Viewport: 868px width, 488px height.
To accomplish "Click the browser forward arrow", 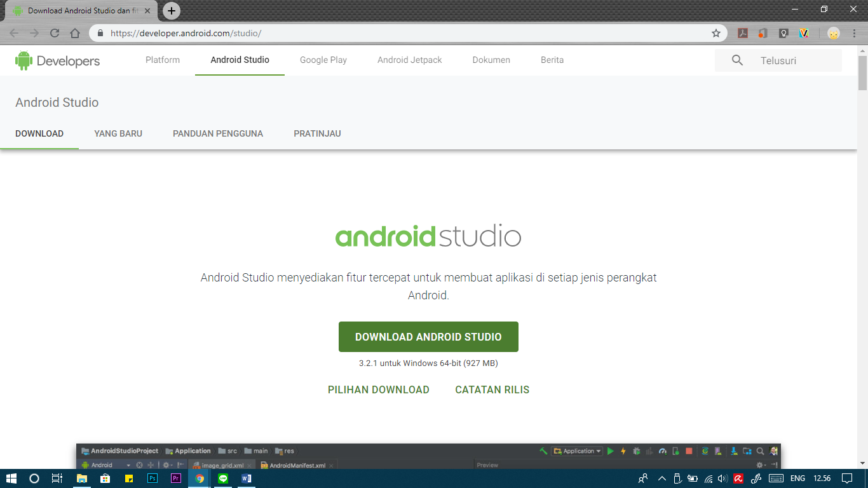I will [x=34, y=33].
